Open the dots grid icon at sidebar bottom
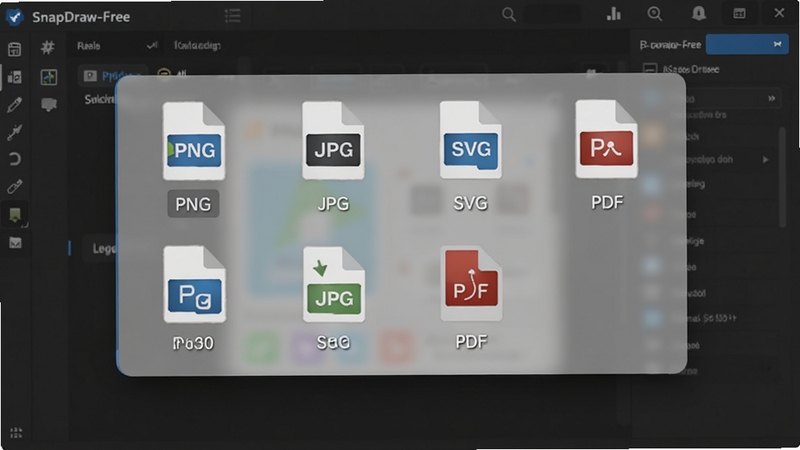The height and width of the screenshot is (450, 800). click(16, 433)
